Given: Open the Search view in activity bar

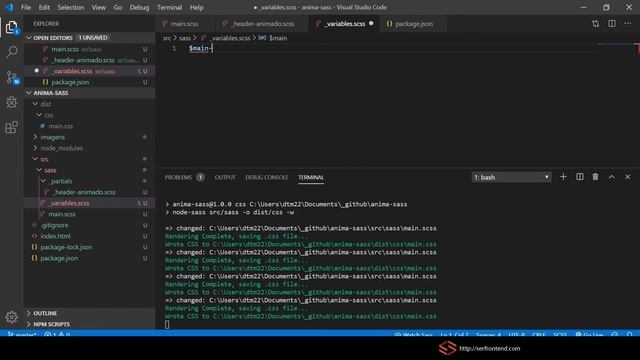Looking at the screenshot, I should click(11, 52).
